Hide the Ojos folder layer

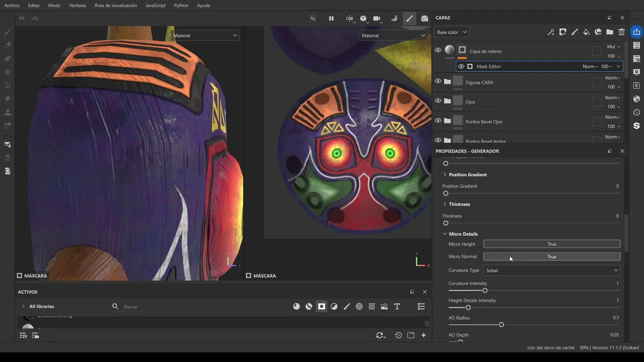tap(438, 101)
